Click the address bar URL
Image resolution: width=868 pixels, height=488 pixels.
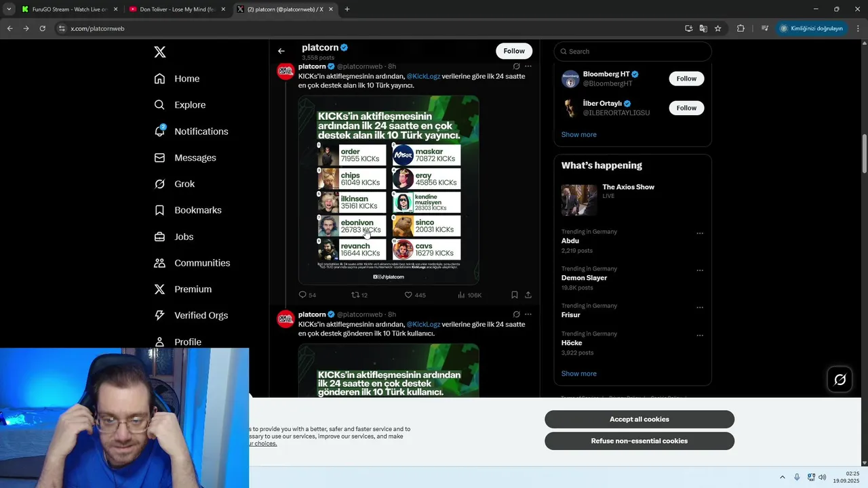coord(98,28)
